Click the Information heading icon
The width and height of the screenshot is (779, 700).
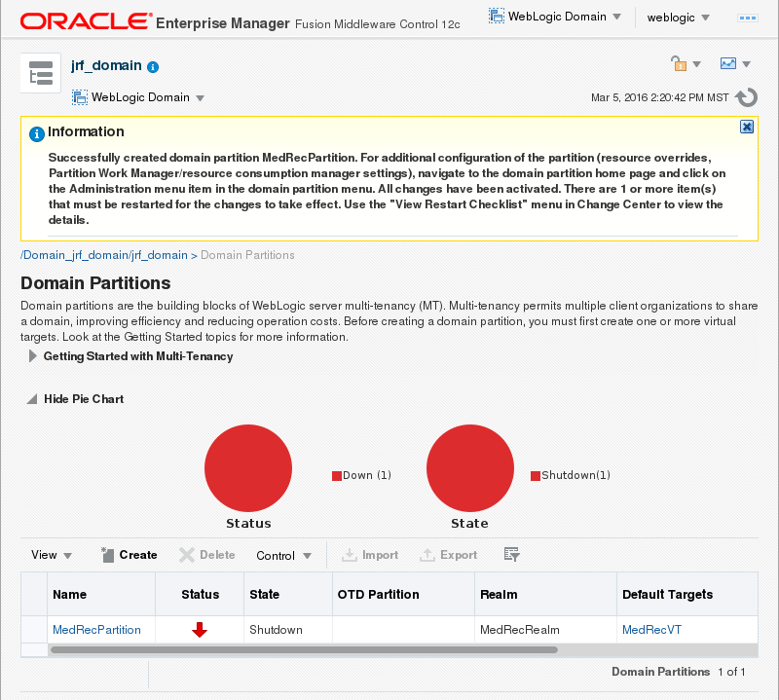pyautogui.click(x=37, y=134)
